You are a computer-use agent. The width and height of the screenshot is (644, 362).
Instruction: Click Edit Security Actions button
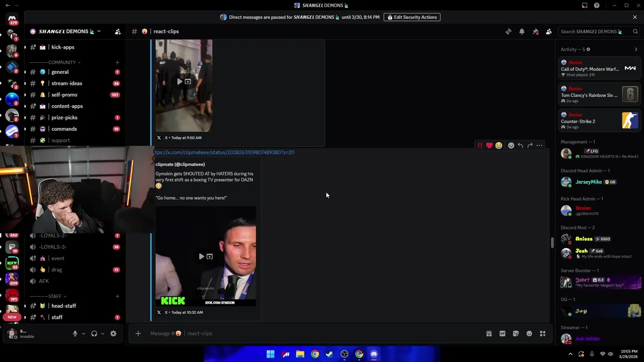click(x=412, y=17)
